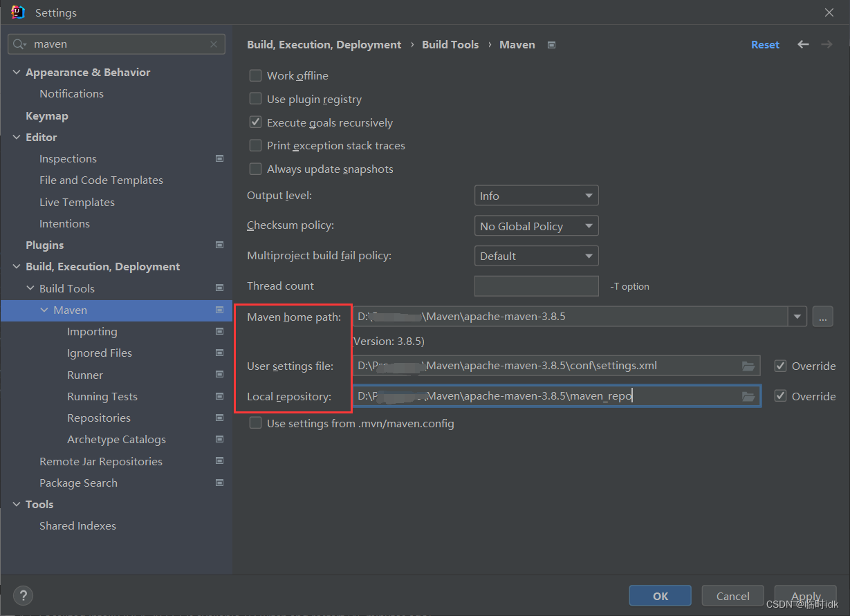This screenshot has width=850, height=616.
Task: Click the project icon beside Build Tools
Action: [x=220, y=288]
